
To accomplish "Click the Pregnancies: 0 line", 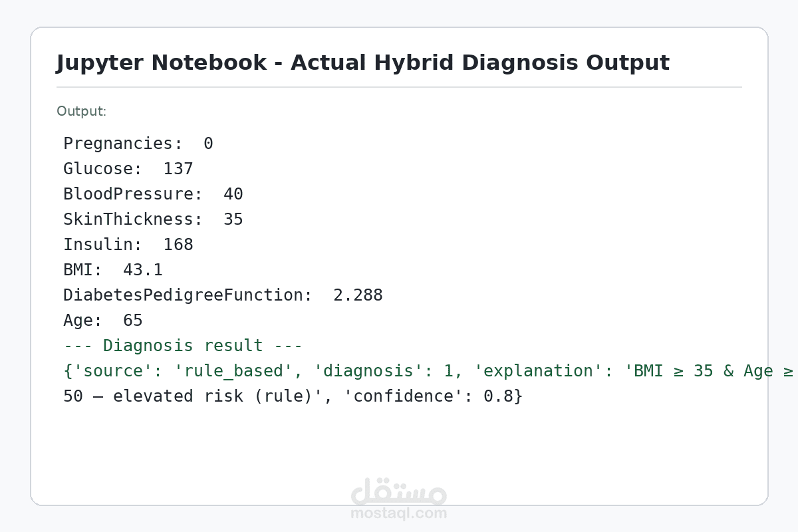I will point(138,144).
